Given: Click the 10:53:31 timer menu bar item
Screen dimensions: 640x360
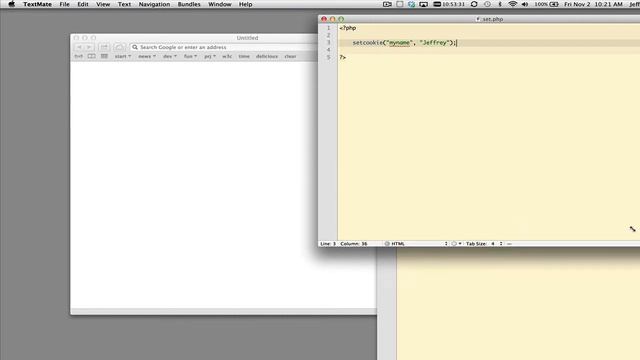Looking at the screenshot, I should 449,4.
